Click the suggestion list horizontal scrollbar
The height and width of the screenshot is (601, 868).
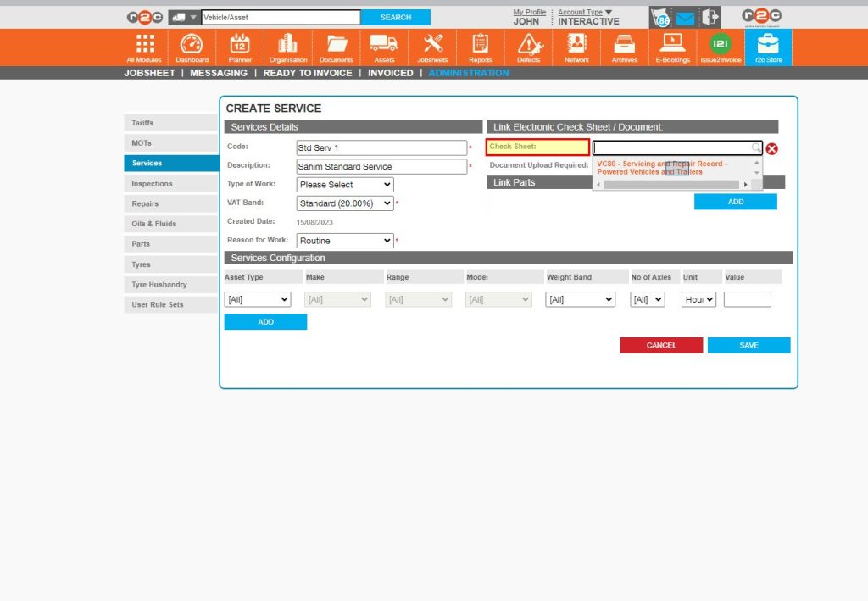point(671,185)
